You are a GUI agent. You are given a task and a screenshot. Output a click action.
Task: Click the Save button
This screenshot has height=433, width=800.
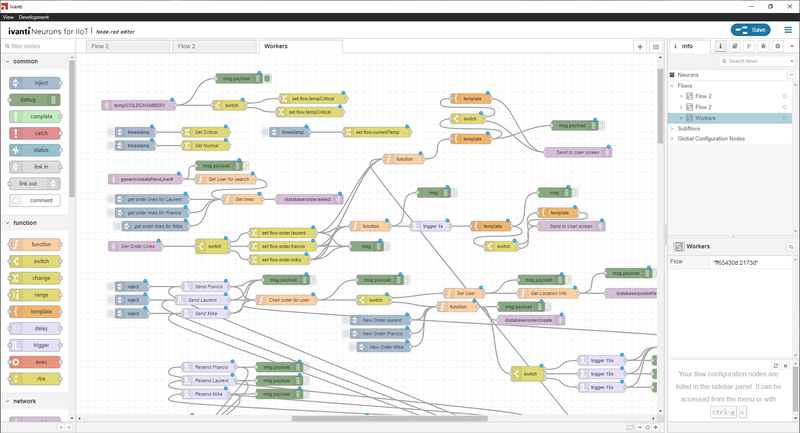pos(751,30)
